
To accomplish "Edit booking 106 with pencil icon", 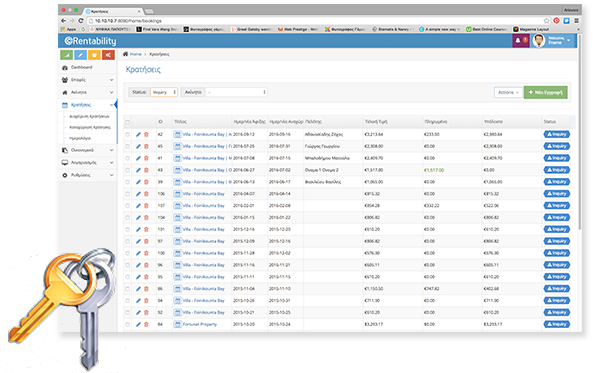I will 138,194.
